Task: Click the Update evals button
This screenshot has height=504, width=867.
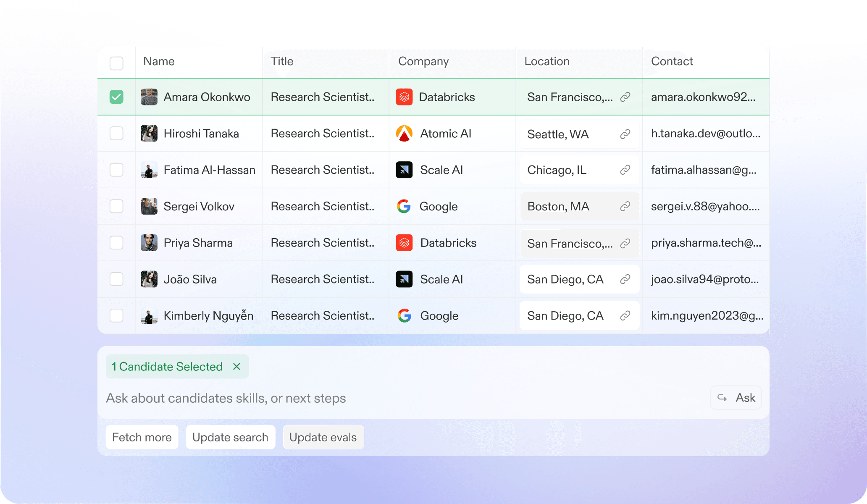Action: (x=323, y=437)
